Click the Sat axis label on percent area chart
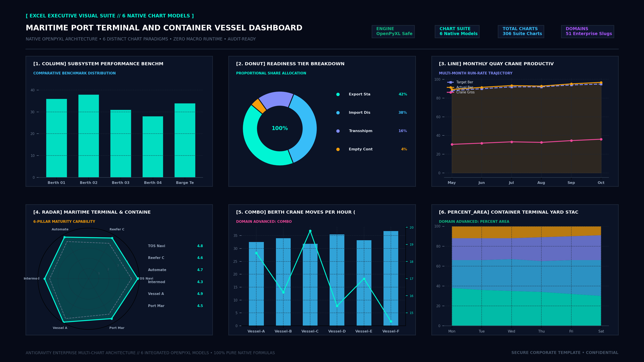Screen dimensions: 644x362 point(601,331)
